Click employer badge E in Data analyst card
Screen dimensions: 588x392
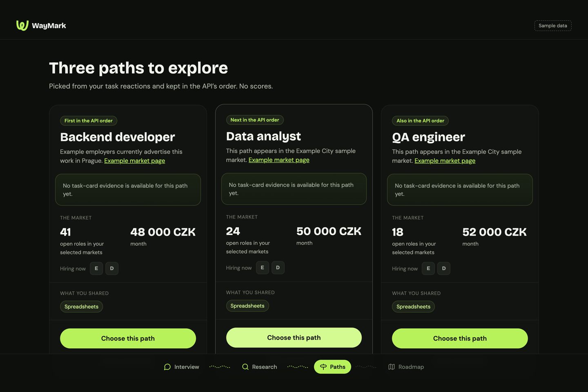[263, 267]
